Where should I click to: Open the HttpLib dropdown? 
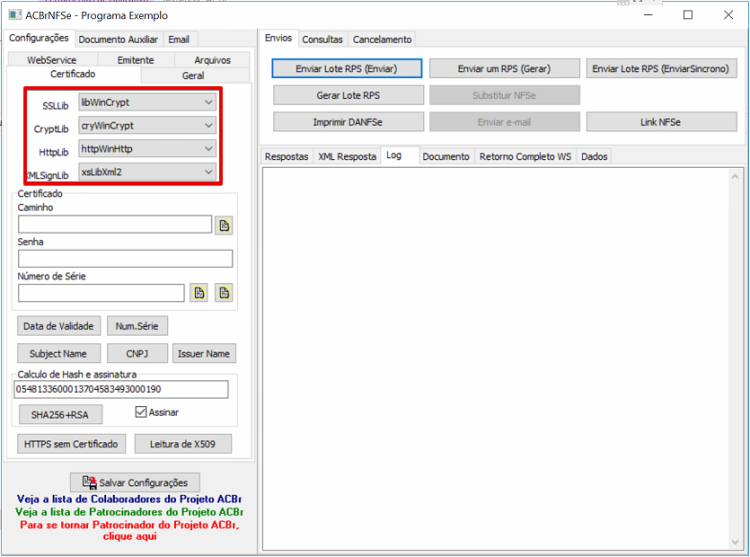(147, 149)
